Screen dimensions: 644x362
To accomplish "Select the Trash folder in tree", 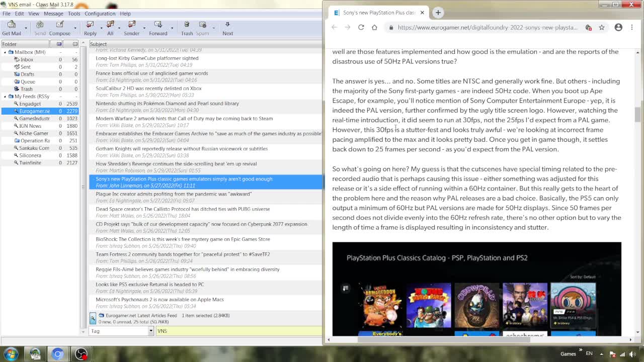I will click(x=26, y=89).
